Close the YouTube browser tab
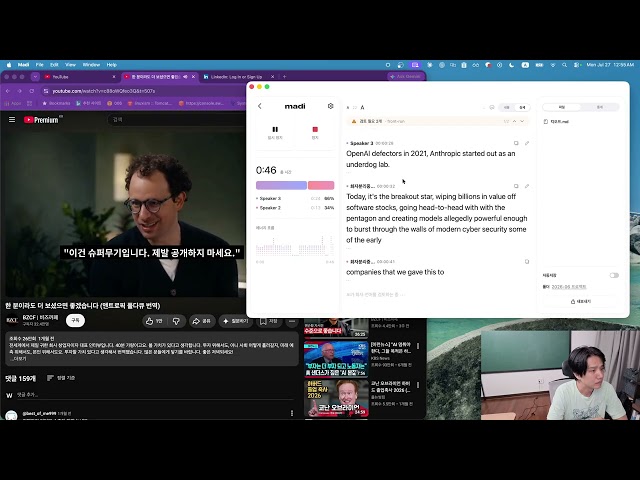640x480 pixels. point(114,77)
